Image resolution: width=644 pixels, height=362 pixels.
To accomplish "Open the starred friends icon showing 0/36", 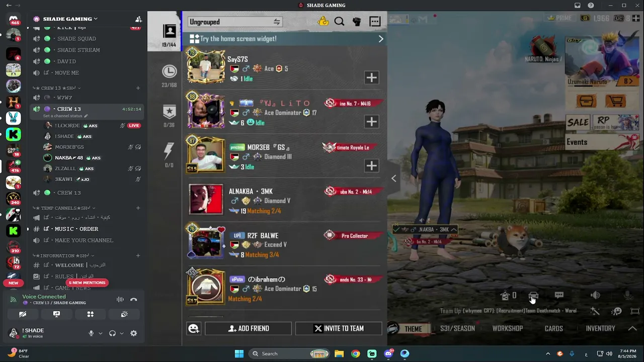I will [169, 111].
